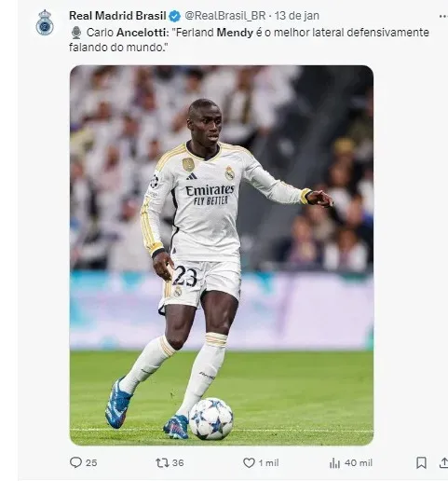Open the Real Madrid Brasil profile avatar
Viewport: 448px width, 481px height.
click(x=45, y=22)
